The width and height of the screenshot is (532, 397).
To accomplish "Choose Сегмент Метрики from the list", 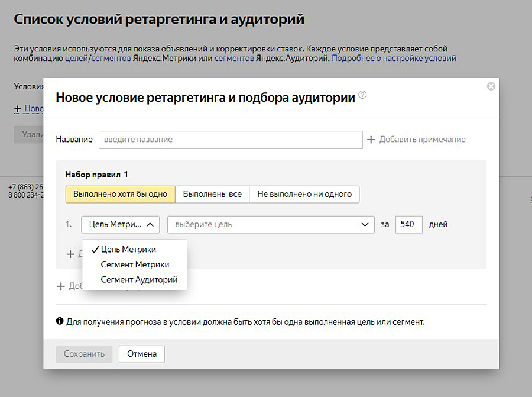I will tap(135, 264).
